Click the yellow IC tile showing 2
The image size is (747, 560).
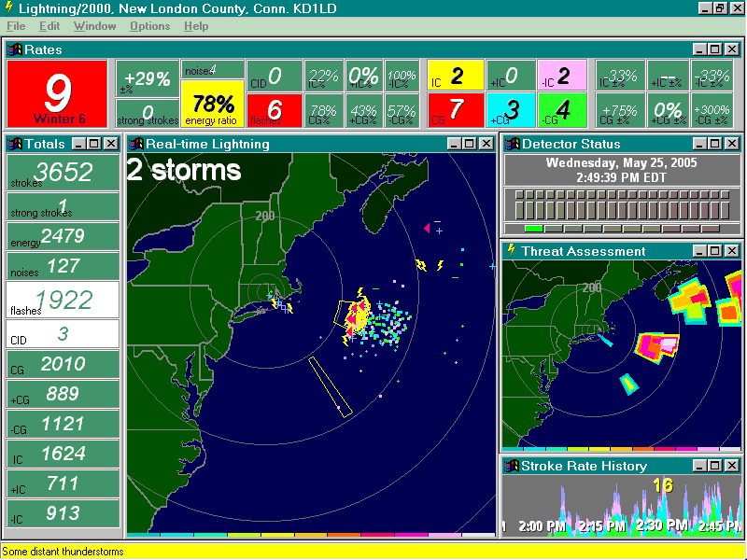tap(456, 76)
